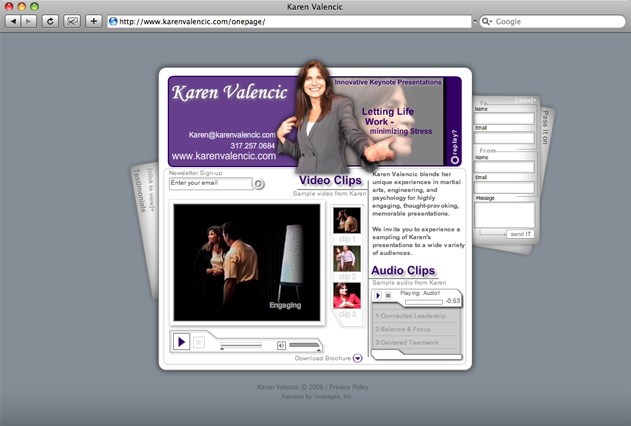Open the Google search magnifier dropdown
Screen dimensions: 631x426
(x=487, y=22)
